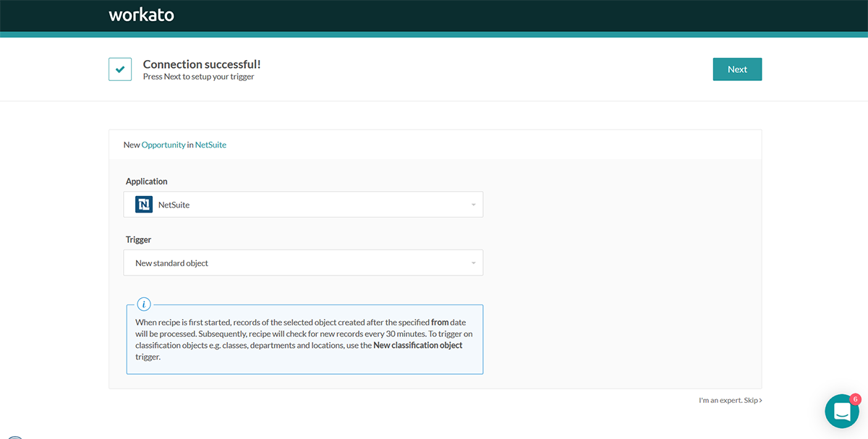868x439 pixels.
Task: Click the "Connection successful!" heading
Action: tap(202, 64)
